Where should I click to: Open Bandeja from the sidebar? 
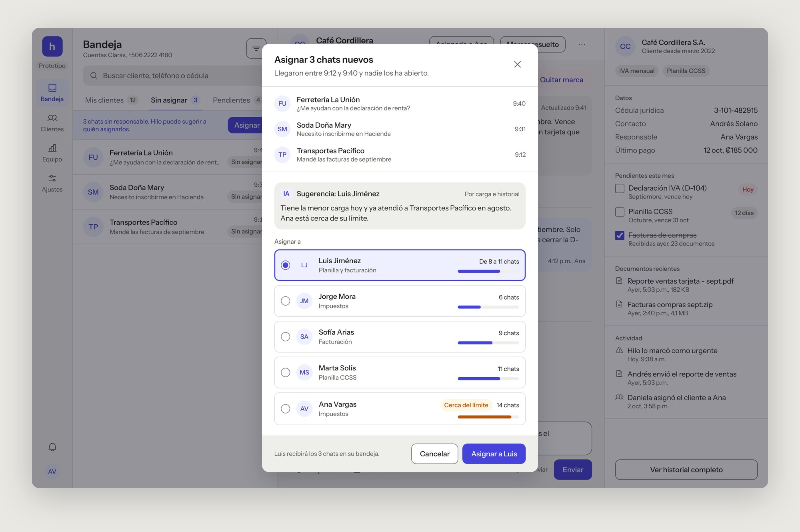pyautogui.click(x=52, y=93)
